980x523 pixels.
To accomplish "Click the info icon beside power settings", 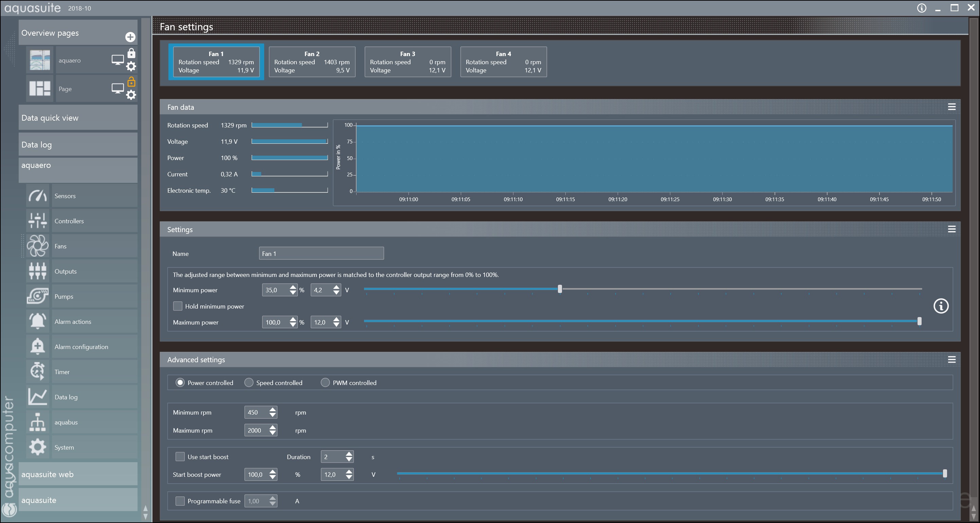I will coord(941,306).
